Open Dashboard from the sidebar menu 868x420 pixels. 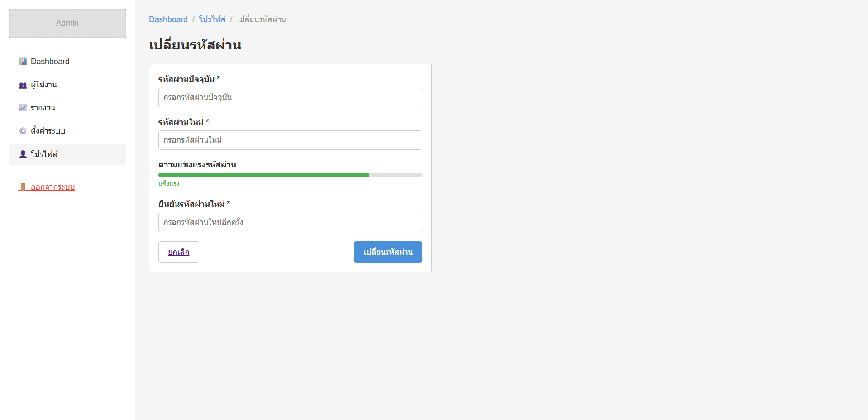(x=50, y=62)
